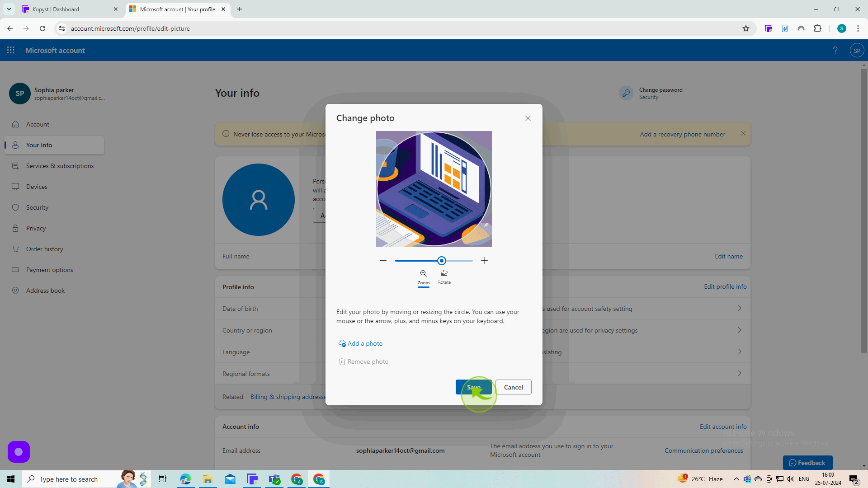Open Security in sidebar
This screenshot has width=868, height=488.
(x=54, y=207)
